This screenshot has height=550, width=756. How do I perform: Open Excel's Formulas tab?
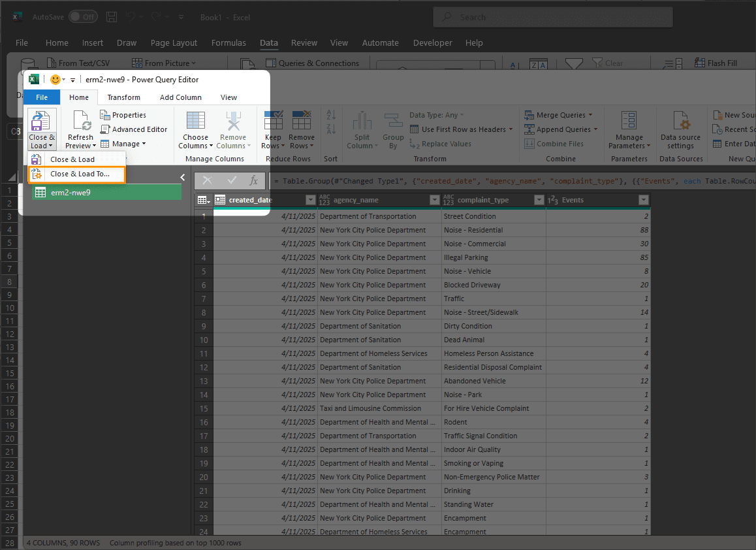[228, 43]
